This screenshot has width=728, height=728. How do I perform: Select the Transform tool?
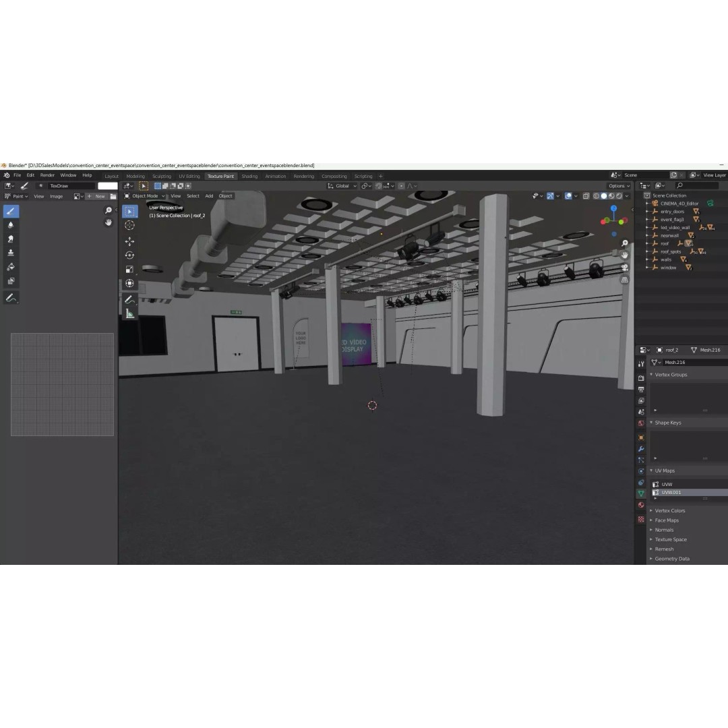(130, 283)
